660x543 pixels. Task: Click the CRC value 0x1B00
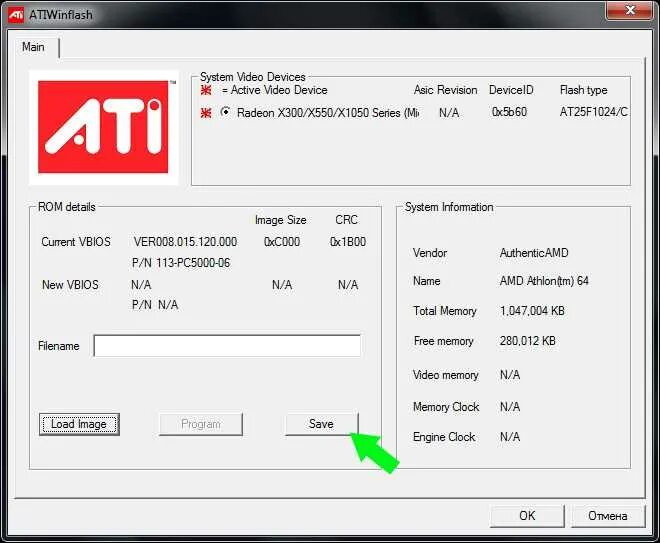[x=348, y=242]
